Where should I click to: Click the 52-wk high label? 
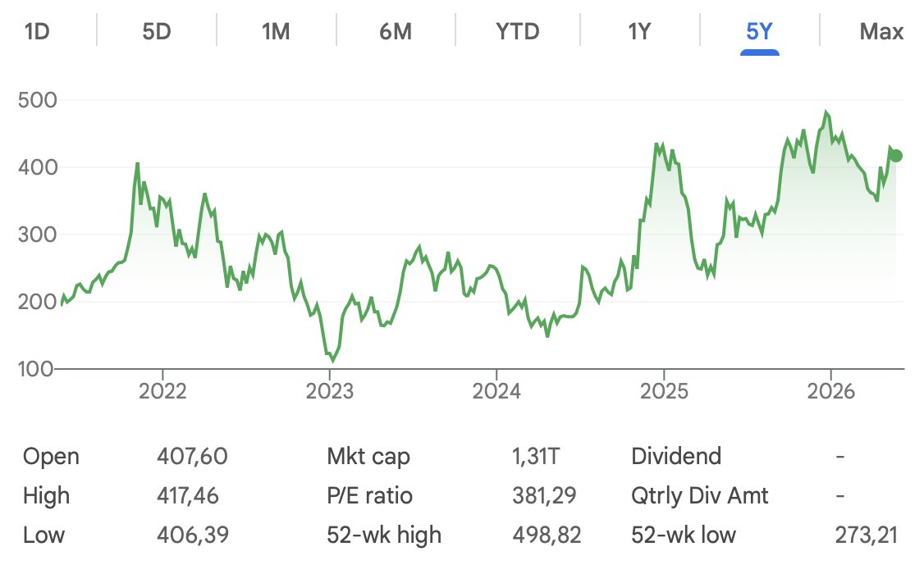coord(384,535)
